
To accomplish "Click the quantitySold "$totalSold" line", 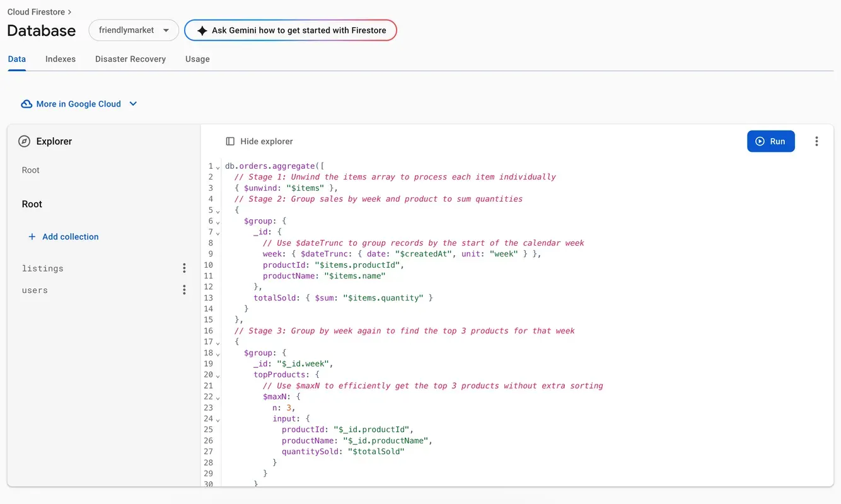I will click(x=343, y=452).
